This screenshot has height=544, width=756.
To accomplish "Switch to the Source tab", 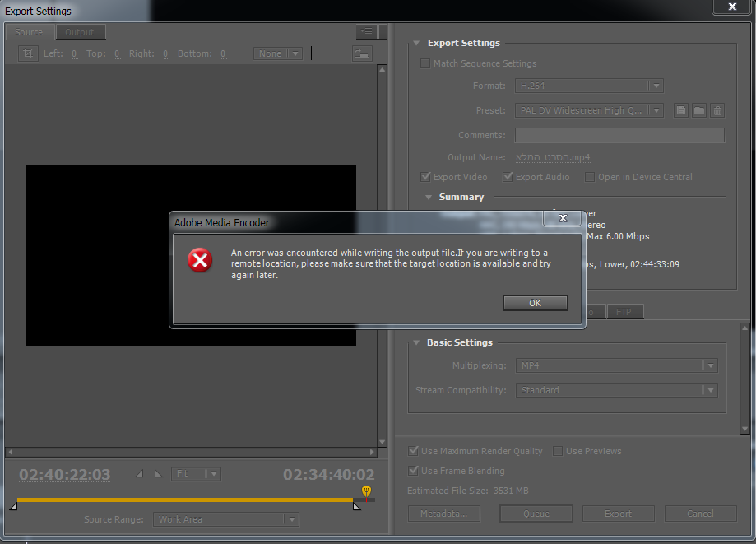I will click(x=29, y=32).
